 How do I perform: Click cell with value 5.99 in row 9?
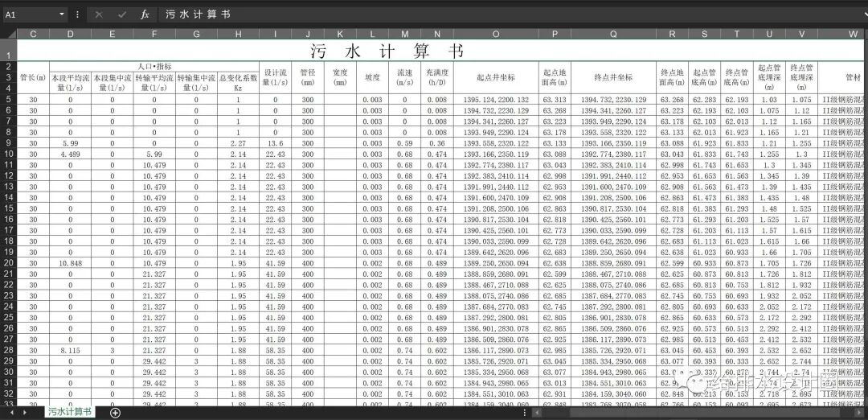pos(70,143)
